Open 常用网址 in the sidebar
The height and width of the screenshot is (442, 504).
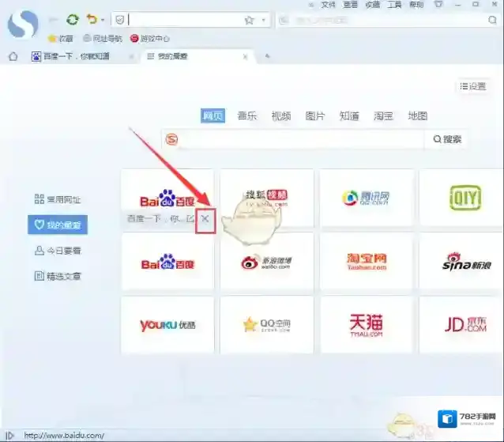(x=58, y=199)
